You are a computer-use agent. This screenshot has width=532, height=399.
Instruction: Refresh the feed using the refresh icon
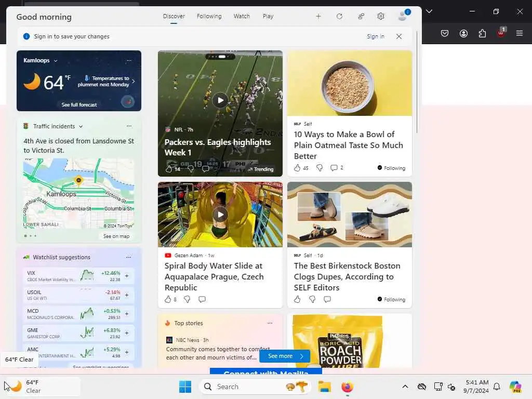[x=339, y=16]
